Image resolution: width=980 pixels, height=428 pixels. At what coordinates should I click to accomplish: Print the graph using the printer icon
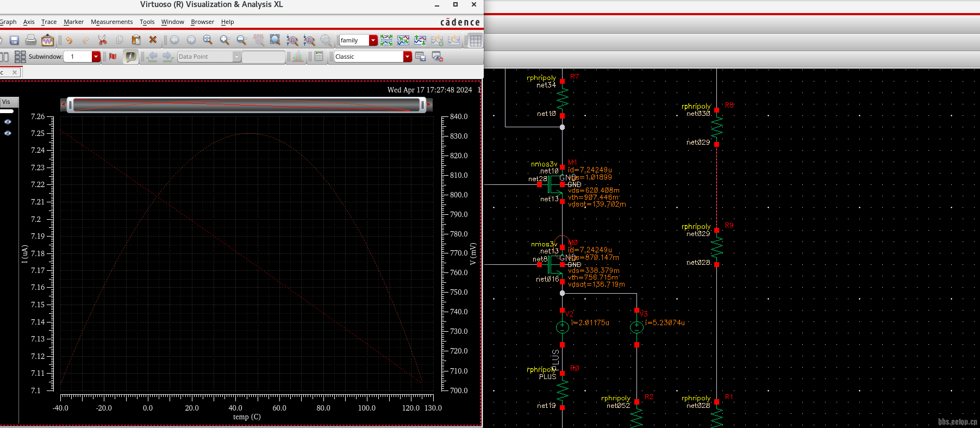(31, 40)
